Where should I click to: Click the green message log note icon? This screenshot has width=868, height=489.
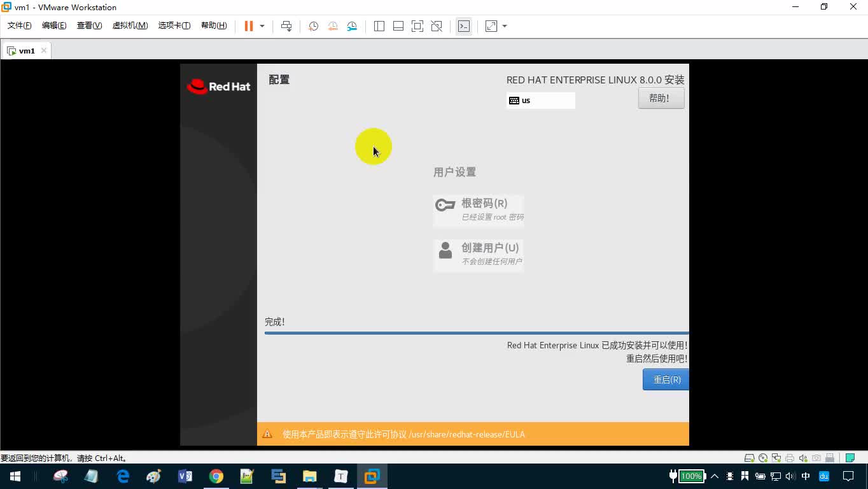point(850,458)
